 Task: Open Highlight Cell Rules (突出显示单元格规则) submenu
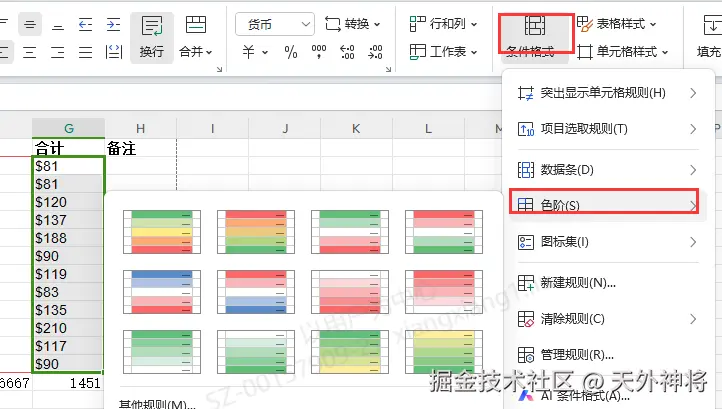tap(608, 93)
